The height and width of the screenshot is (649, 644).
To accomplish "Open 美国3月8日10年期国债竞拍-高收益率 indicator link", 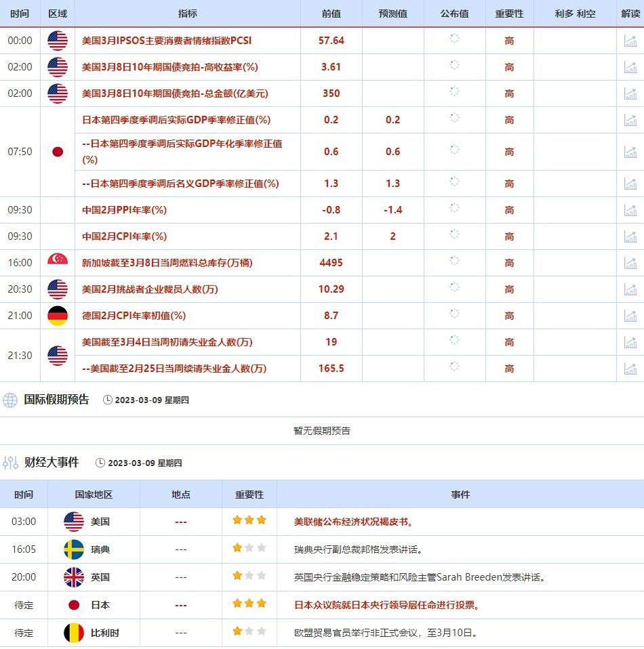I will point(169,67).
